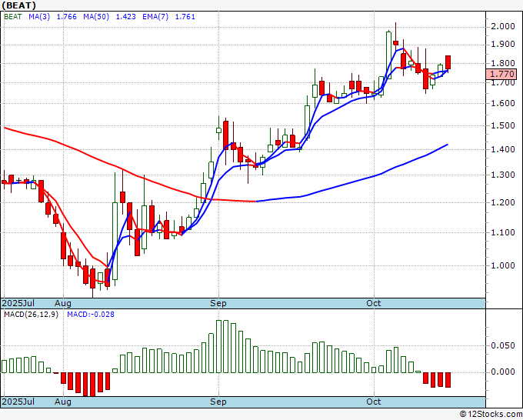Click Sep on the price chart axis
Viewport: 523px width, 420px height.
[218, 303]
